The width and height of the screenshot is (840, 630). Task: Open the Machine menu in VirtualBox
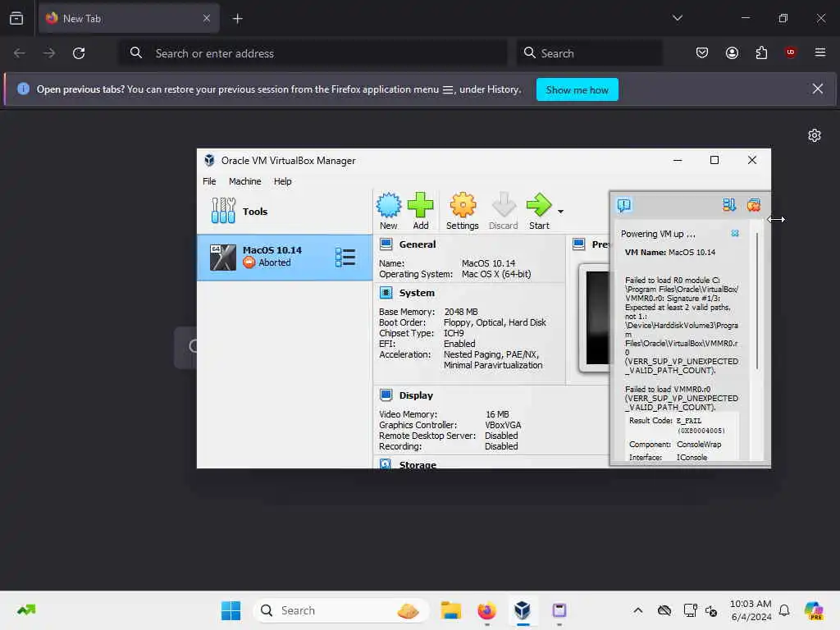(244, 181)
